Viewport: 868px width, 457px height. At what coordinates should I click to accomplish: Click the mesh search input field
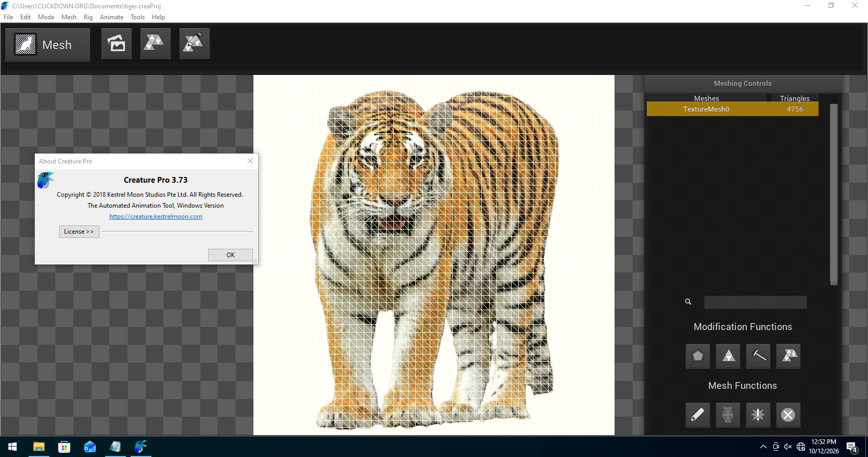(755, 302)
